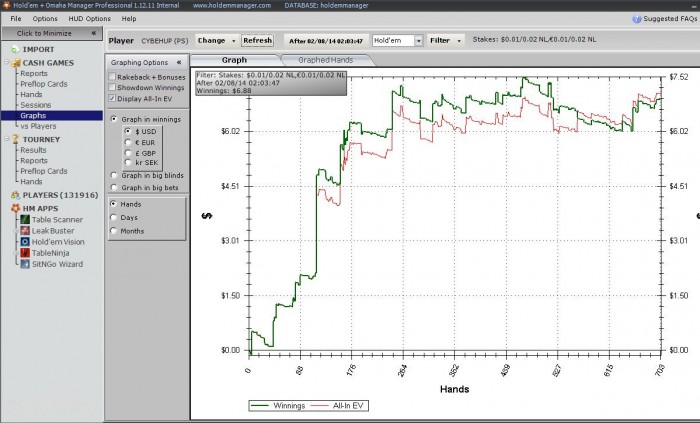Switch to the Graphed Hands tab
Image resolution: width=700 pixels, height=423 pixels.
[x=326, y=60]
